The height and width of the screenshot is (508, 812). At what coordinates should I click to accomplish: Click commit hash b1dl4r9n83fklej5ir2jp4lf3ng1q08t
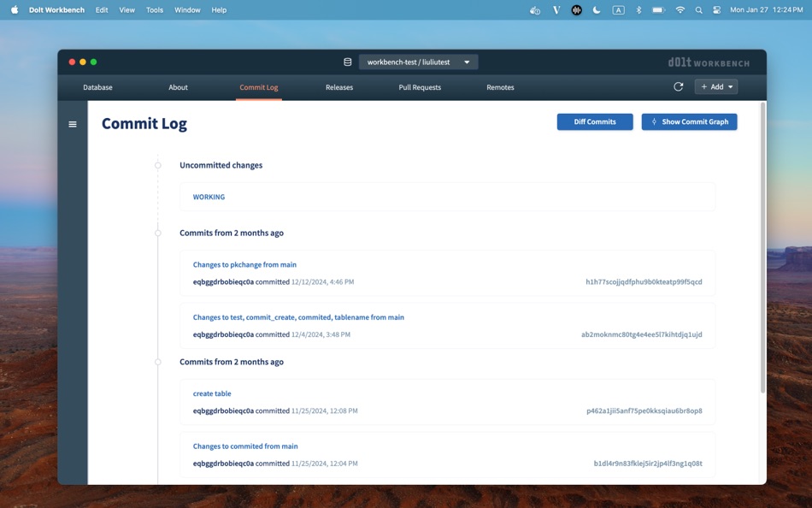pos(648,464)
